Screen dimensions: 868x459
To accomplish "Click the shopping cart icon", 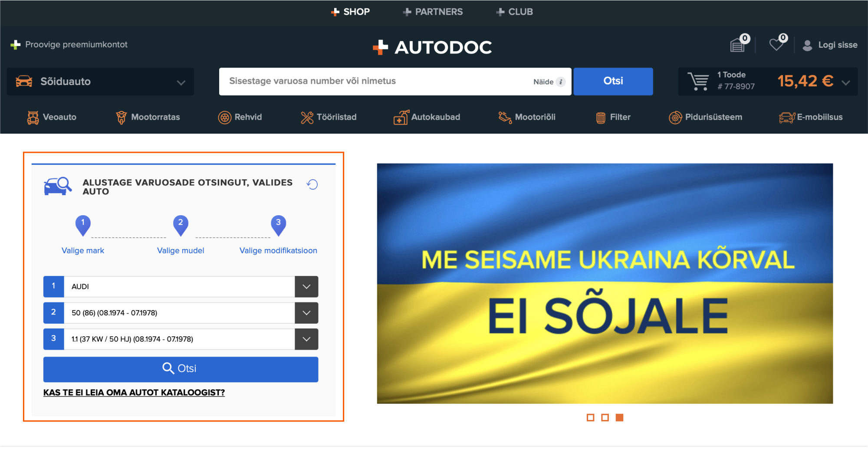I will click(698, 81).
